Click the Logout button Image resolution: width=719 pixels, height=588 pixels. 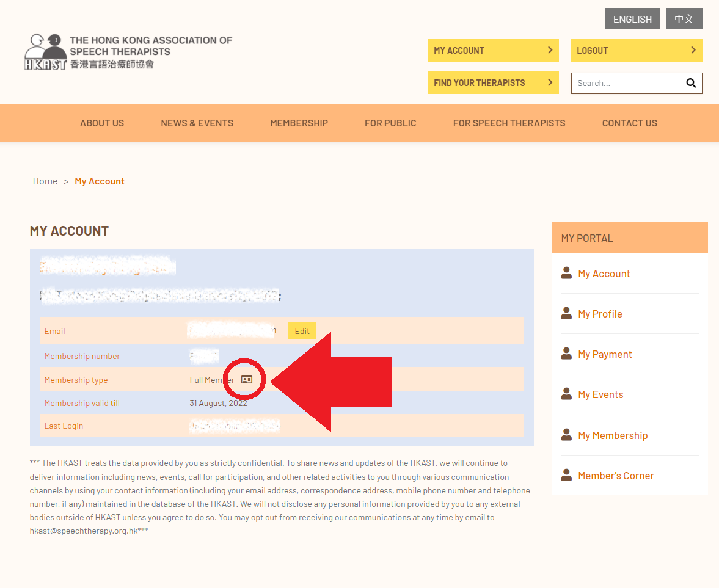click(636, 51)
